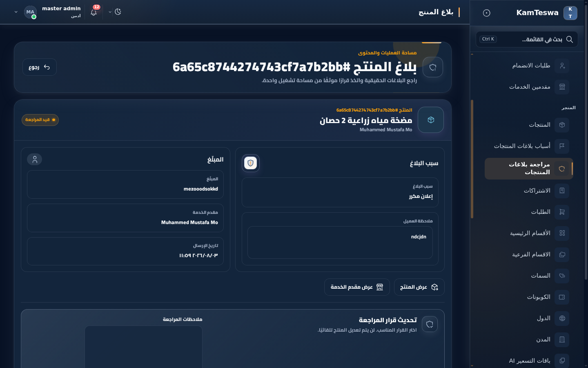The image size is (588, 368).
Task: Click the رجوع back button
Action: [39, 67]
